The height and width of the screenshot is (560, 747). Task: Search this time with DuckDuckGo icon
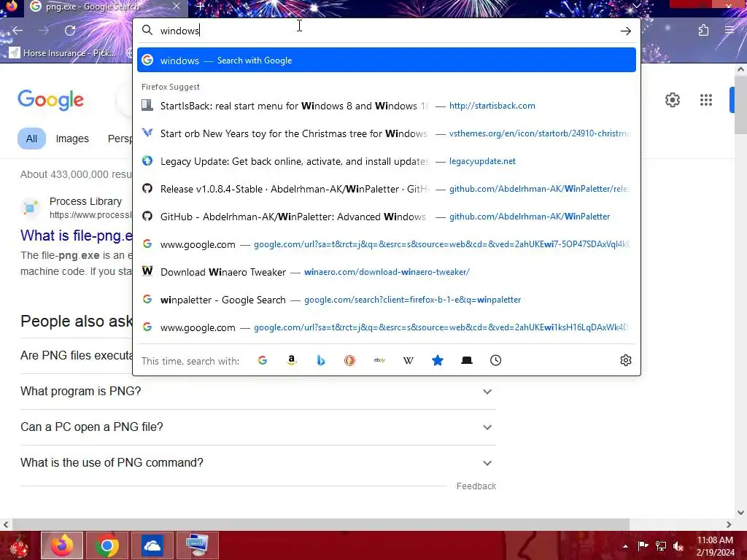coord(349,360)
